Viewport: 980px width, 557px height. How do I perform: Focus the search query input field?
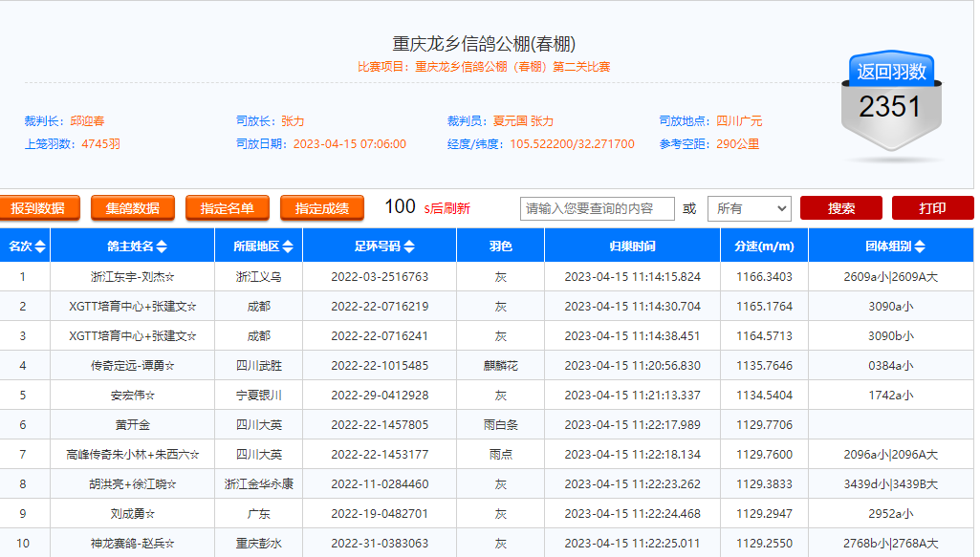click(x=597, y=208)
